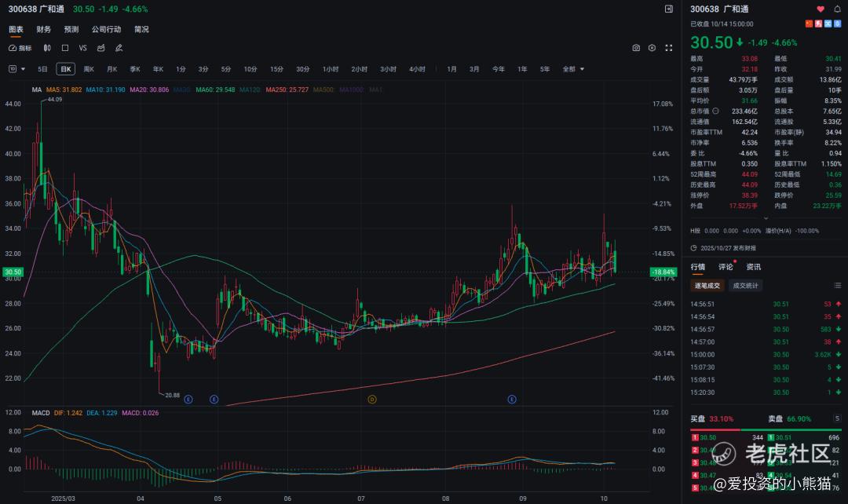Click the second blue E marker before May

click(214, 400)
